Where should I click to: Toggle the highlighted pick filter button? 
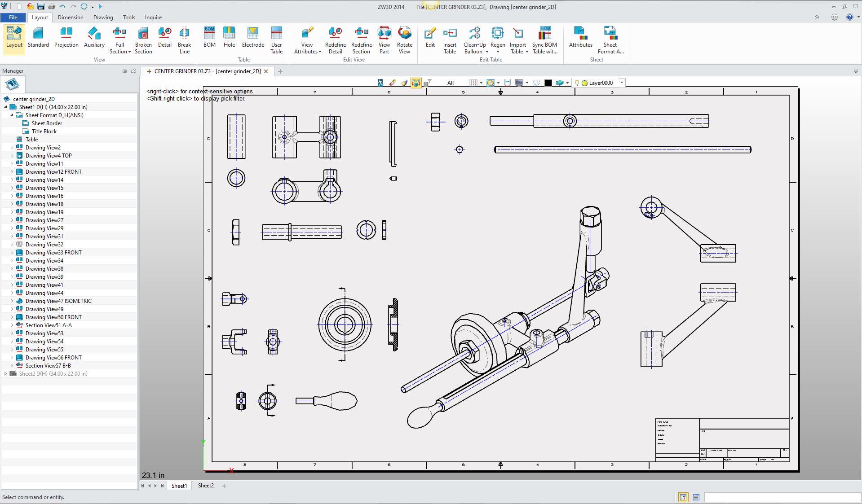click(416, 83)
